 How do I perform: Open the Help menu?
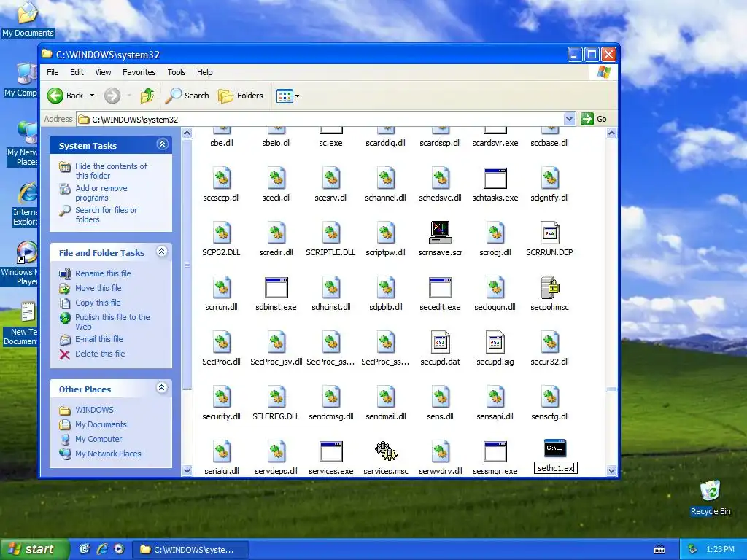click(x=205, y=72)
